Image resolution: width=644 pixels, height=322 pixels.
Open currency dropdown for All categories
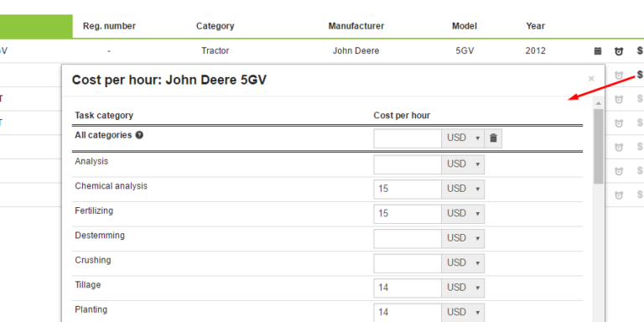point(463,138)
